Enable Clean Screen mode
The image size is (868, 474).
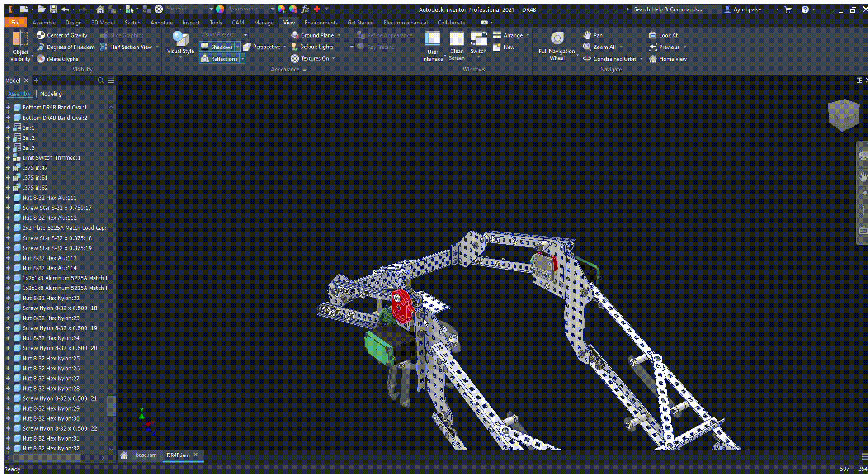click(x=457, y=46)
